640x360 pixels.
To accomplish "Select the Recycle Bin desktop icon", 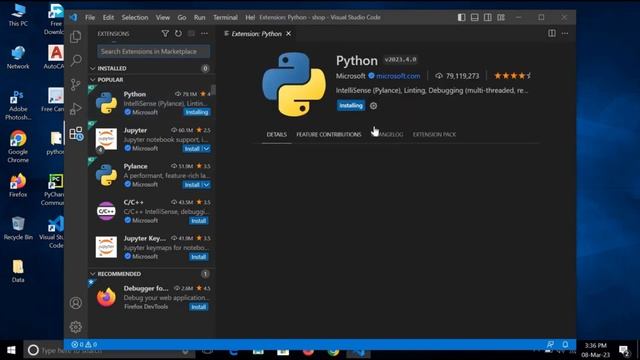I will point(18,228).
